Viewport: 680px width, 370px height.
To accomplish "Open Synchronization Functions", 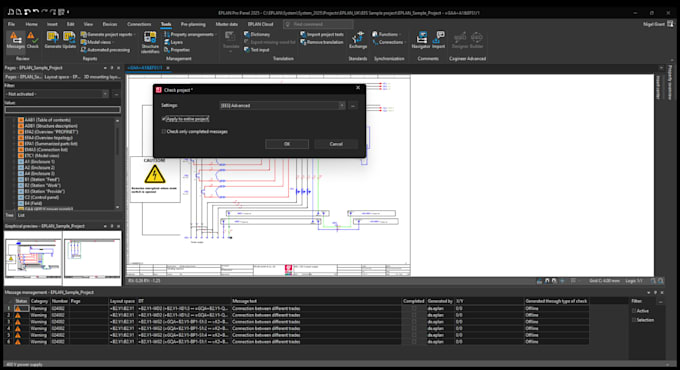I will coord(385,34).
